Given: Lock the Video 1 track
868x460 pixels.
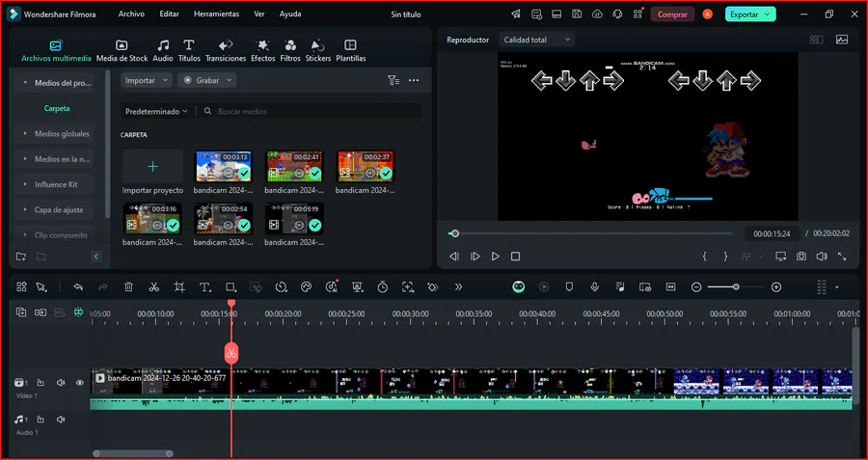Looking at the screenshot, I should point(41,383).
